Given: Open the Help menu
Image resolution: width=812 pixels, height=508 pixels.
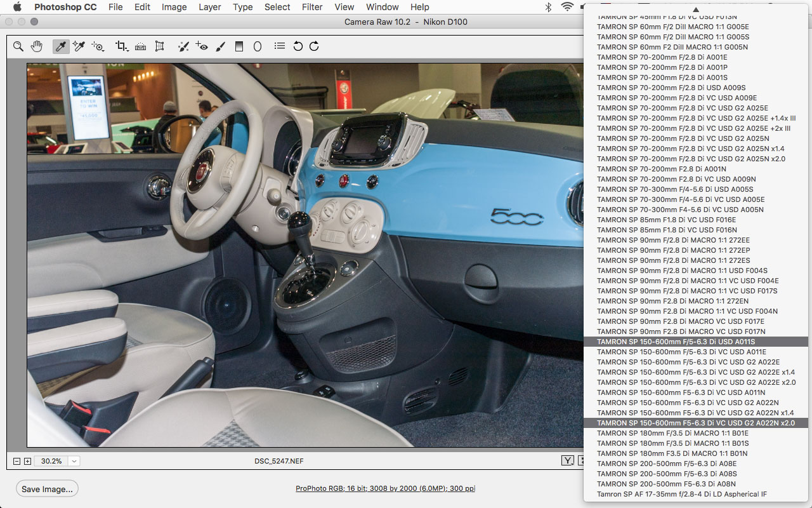Looking at the screenshot, I should point(419,7).
